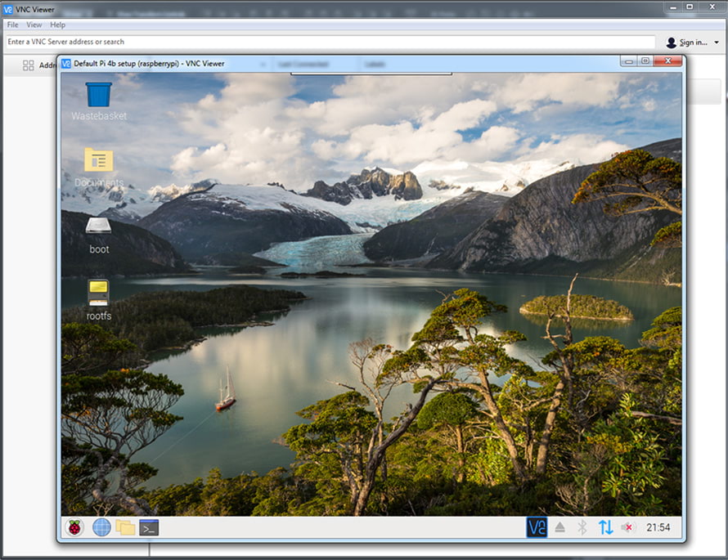Click the eject media tray icon
728x560 pixels.
tap(559, 527)
